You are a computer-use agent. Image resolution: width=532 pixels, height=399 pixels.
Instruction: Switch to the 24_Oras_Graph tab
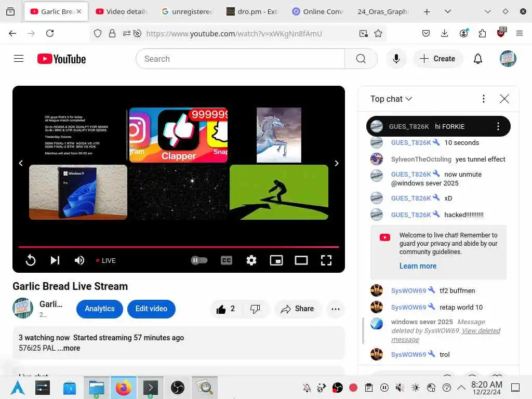[x=382, y=11]
